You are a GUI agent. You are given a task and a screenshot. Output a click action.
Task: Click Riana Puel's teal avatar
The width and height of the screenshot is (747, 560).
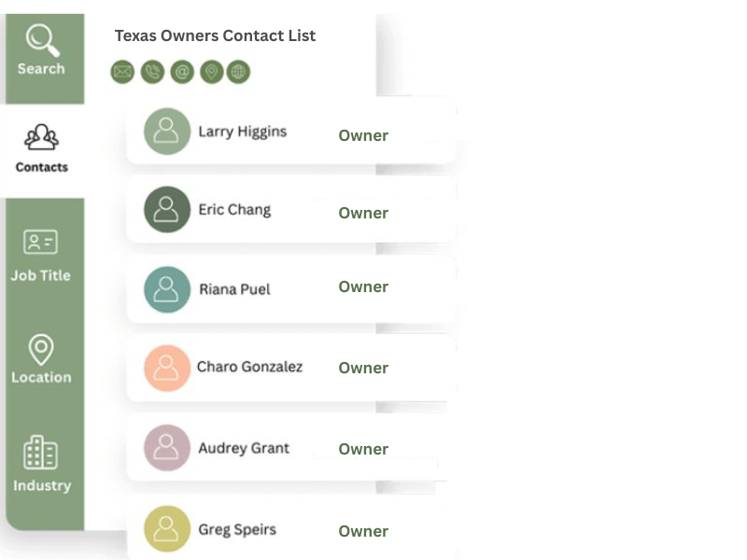(167, 289)
